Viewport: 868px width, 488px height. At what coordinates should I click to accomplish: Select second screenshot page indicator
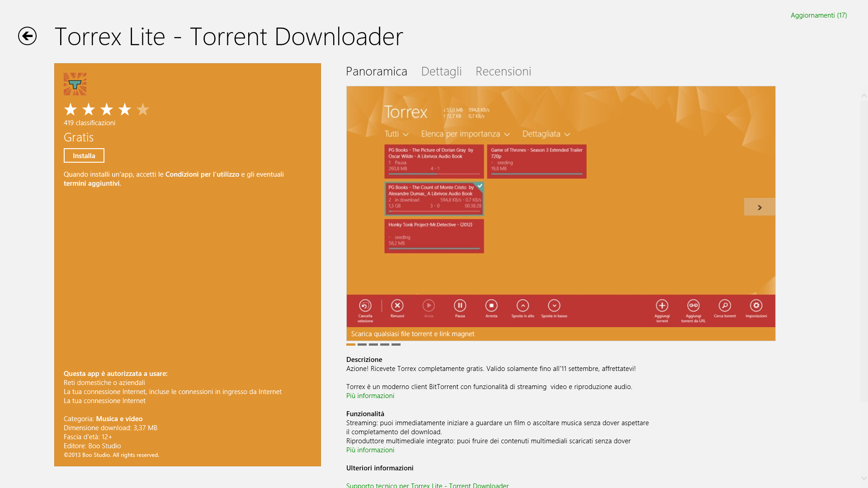pos(362,344)
